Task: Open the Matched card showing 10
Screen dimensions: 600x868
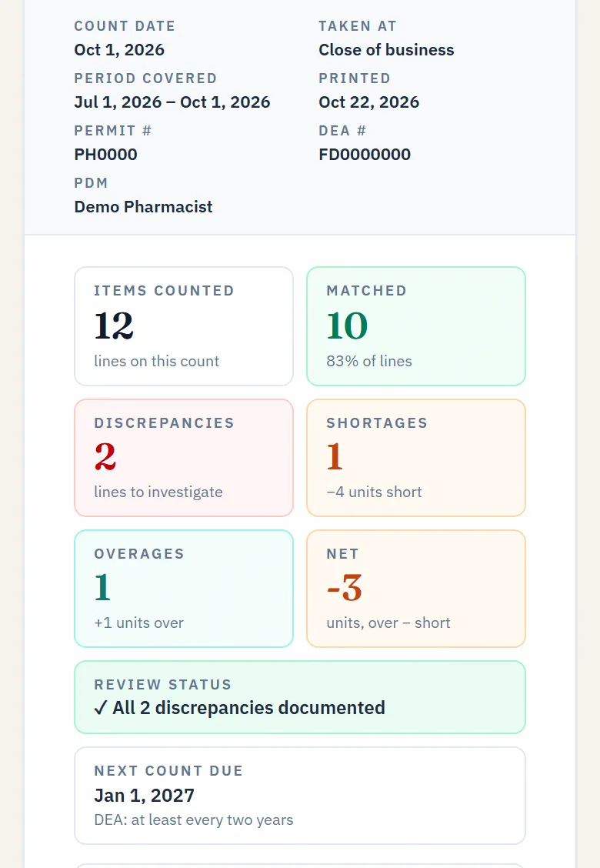Action: click(416, 326)
